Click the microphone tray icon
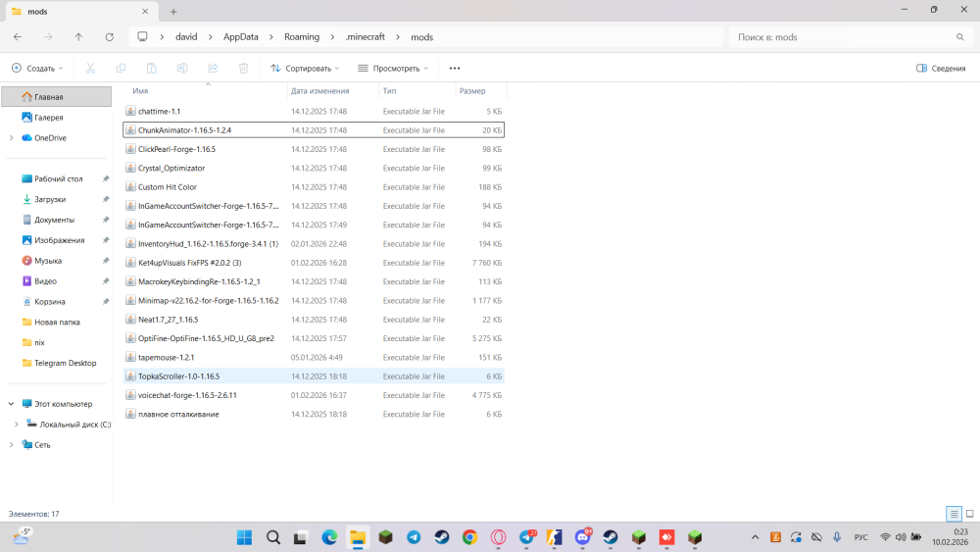 coord(837,537)
